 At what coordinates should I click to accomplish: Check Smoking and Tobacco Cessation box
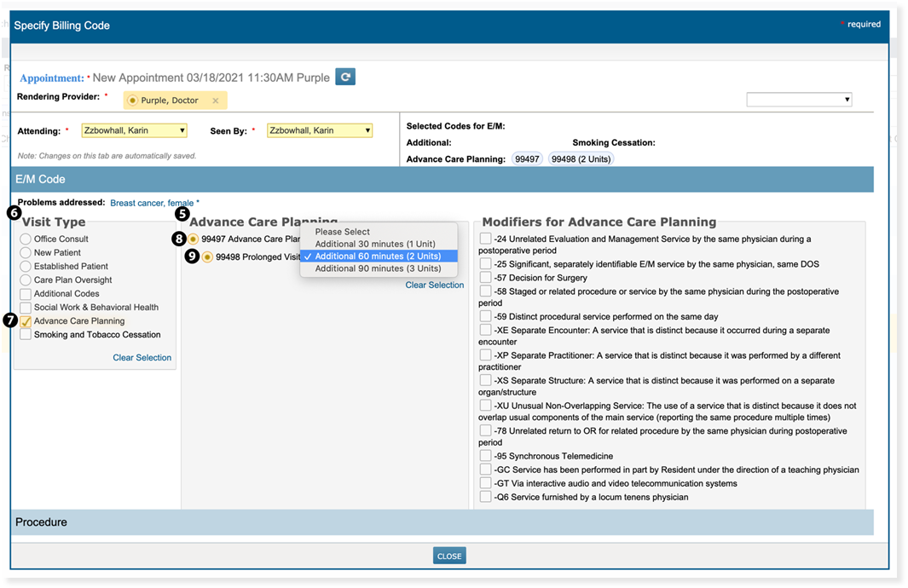26,335
